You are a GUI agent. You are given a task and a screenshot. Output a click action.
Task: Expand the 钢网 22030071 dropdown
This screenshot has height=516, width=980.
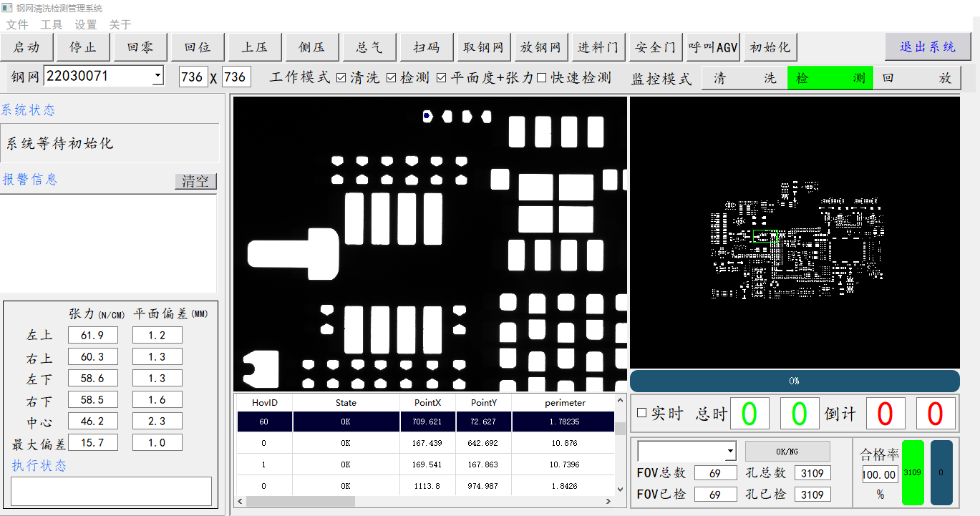pyautogui.click(x=157, y=76)
